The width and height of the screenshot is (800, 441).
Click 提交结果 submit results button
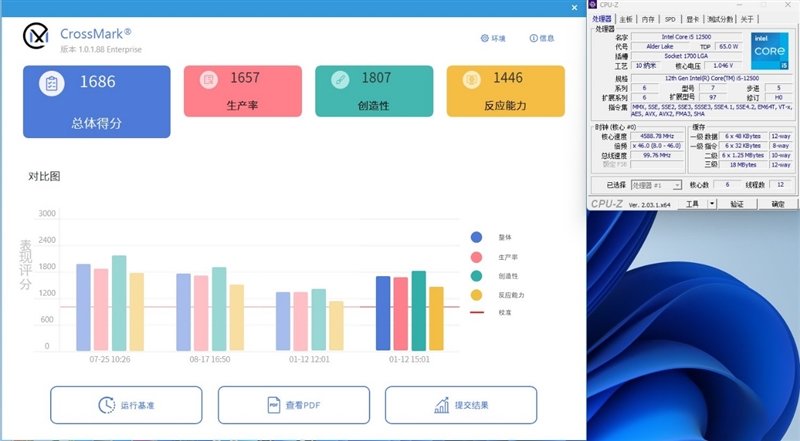[x=461, y=405]
